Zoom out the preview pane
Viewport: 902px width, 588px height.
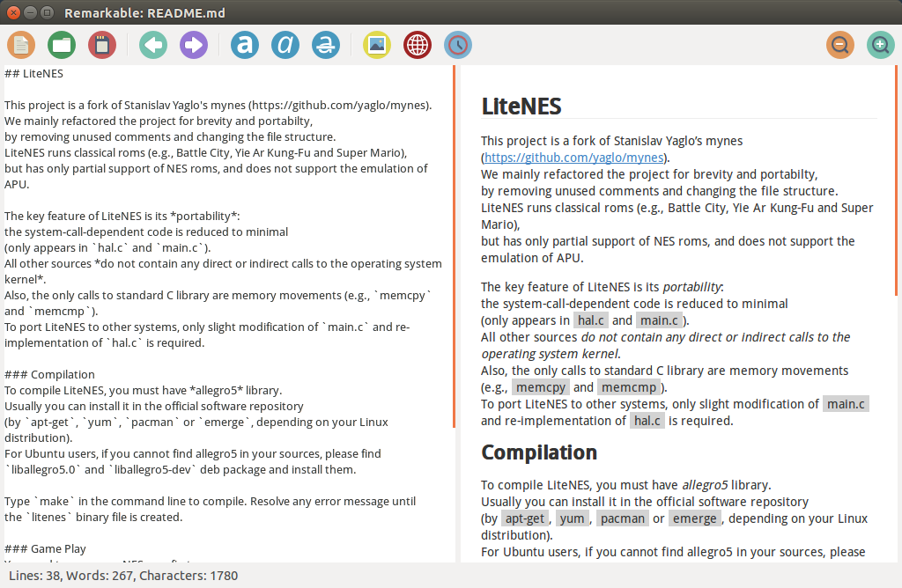coord(839,45)
